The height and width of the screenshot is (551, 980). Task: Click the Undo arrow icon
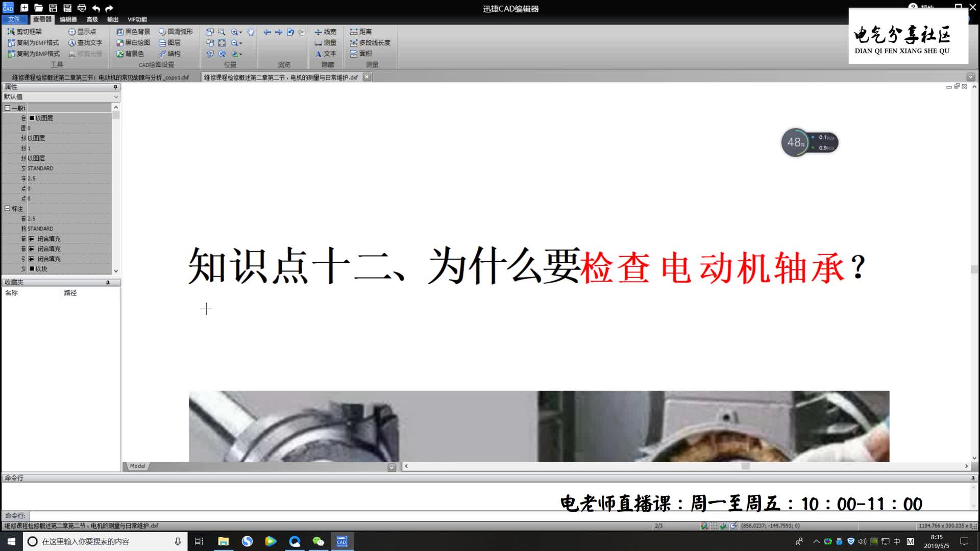pos(96,8)
